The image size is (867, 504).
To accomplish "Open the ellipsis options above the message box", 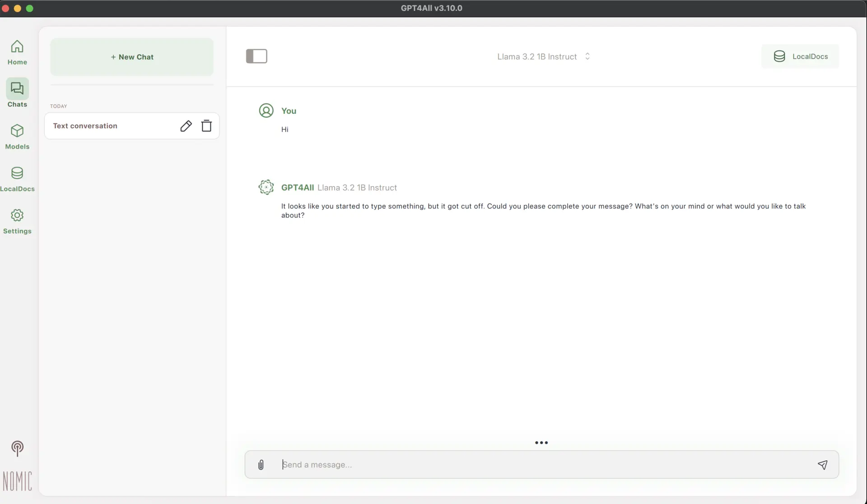I will 541,443.
